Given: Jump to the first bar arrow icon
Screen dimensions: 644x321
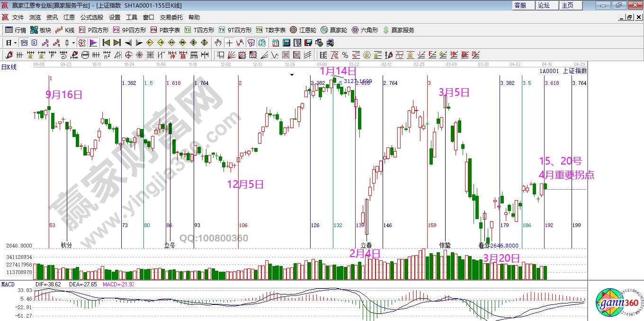Looking at the screenshot, I should point(106,43).
